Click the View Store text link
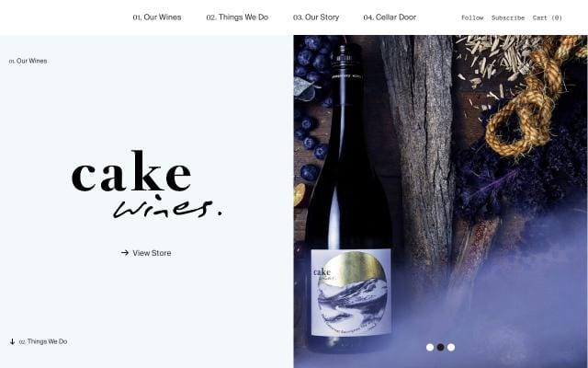This screenshot has width=588, height=368. 152,253
